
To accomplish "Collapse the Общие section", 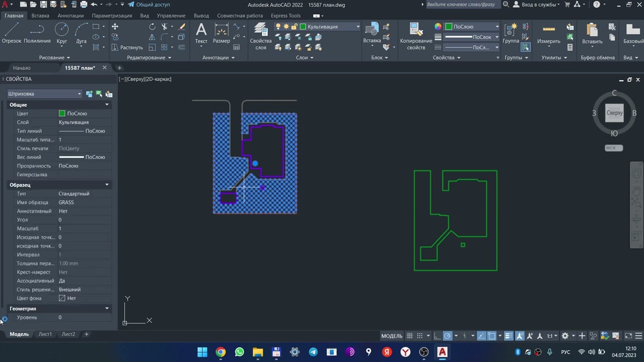I will (x=107, y=105).
